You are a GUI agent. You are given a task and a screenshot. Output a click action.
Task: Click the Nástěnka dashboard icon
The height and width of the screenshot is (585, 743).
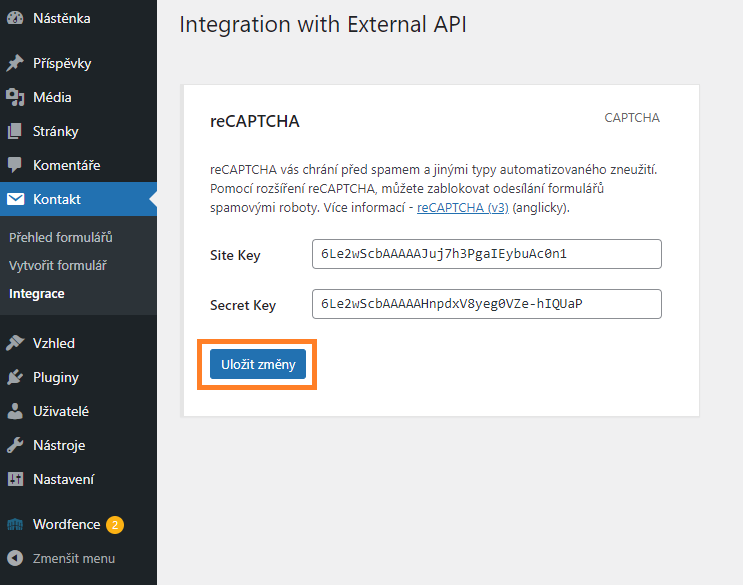(x=15, y=18)
